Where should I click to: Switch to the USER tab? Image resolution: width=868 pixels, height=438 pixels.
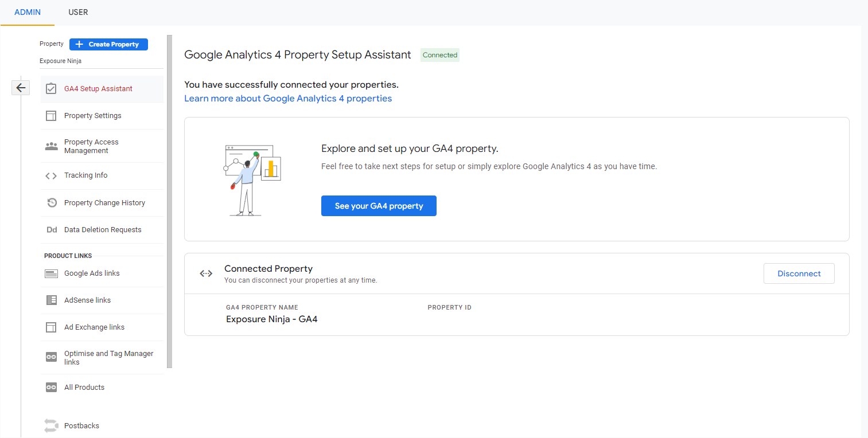(78, 12)
